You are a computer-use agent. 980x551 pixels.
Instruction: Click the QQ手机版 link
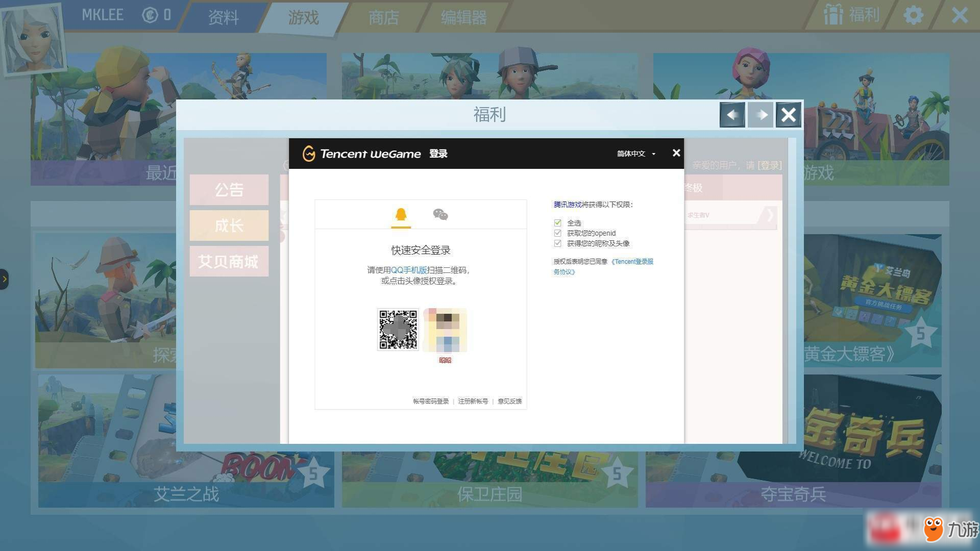coord(409,270)
